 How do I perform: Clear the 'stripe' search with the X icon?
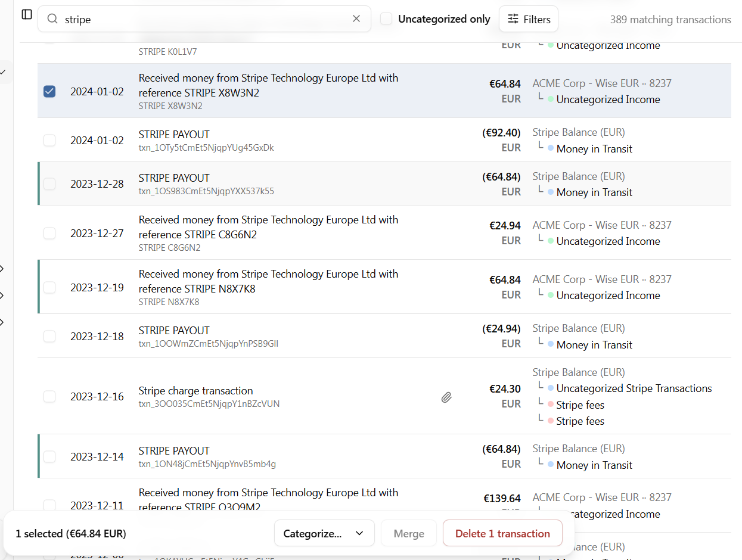click(356, 18)
